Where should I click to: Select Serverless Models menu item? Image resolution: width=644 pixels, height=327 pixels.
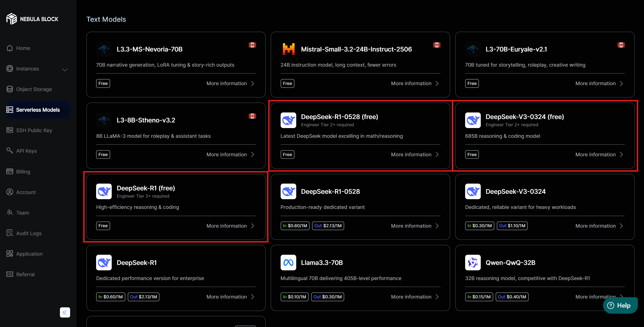click(38, 110)
